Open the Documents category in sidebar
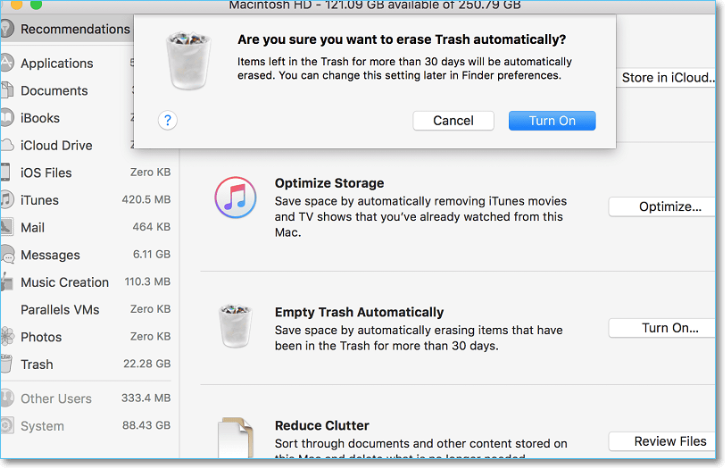Viewport: 725px width, 468px height. pyautogui.click(x=55, y=91)
